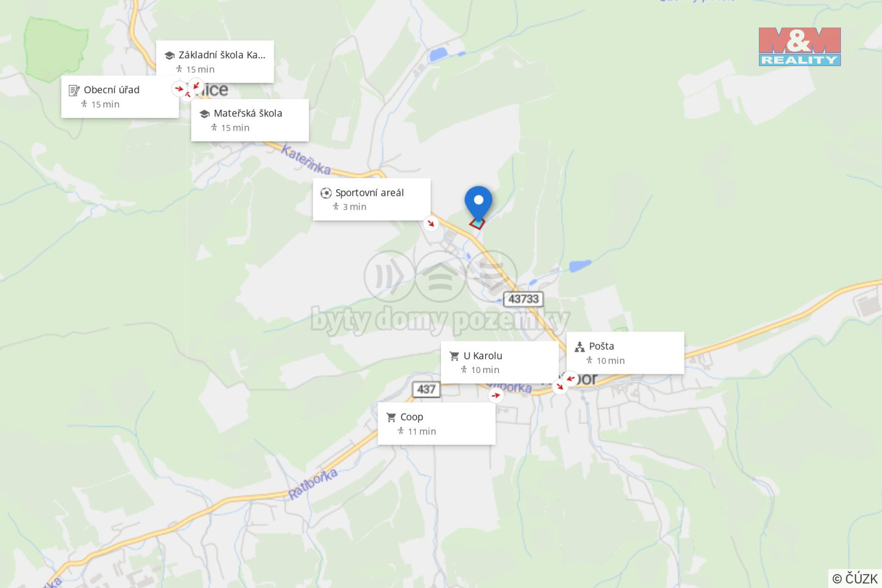Viewport: 882px width, 588px height.
Task: Click the Kateřinka stream label
Action: [x=306, y=159]
